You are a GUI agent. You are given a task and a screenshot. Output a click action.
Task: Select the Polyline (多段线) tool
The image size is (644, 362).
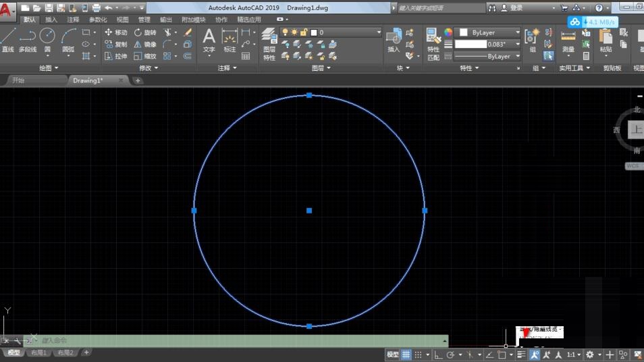tap(28, 41)
